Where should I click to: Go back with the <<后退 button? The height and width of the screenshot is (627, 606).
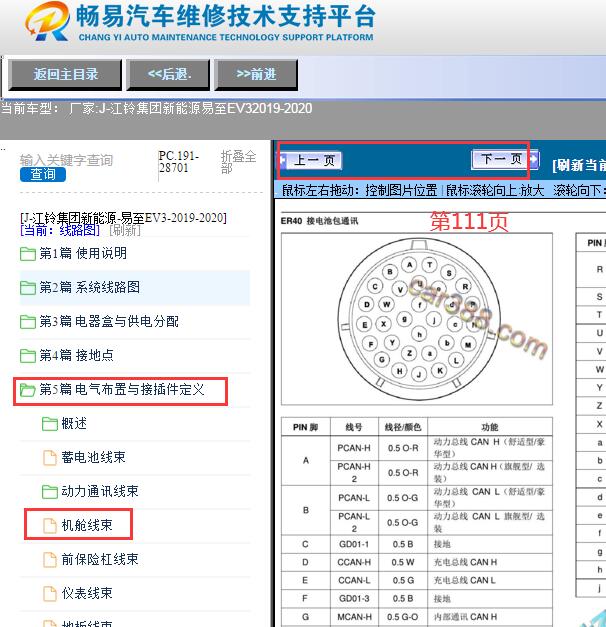168,74
